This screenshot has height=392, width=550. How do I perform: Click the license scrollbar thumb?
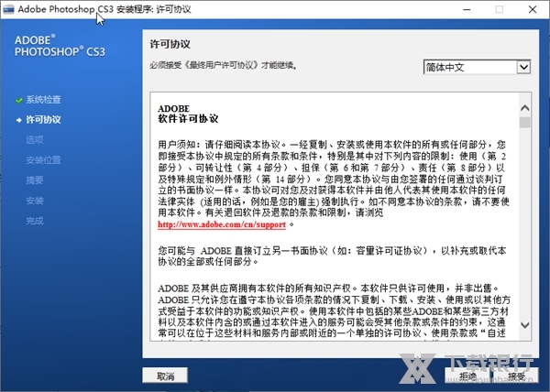coord(524,122)
